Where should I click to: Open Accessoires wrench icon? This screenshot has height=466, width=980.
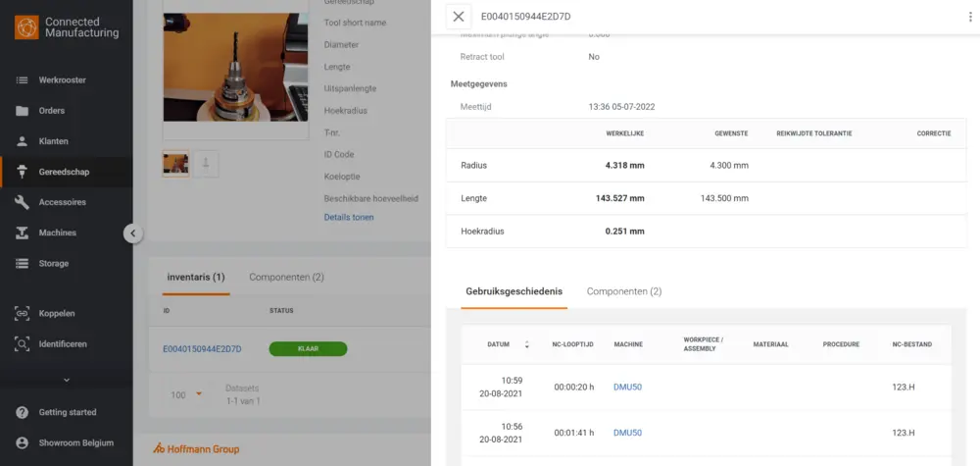(22, 202)
